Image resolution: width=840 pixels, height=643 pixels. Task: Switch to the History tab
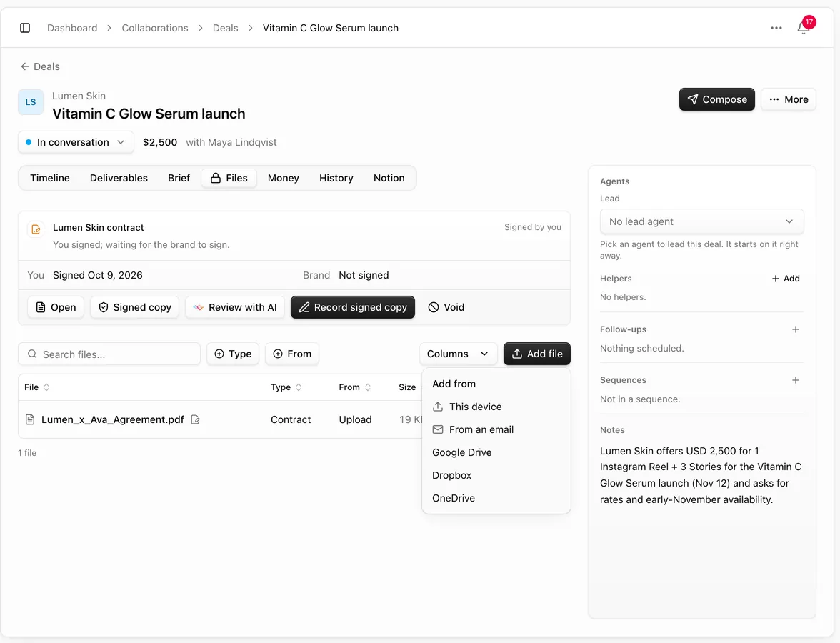tap(336, 178)
